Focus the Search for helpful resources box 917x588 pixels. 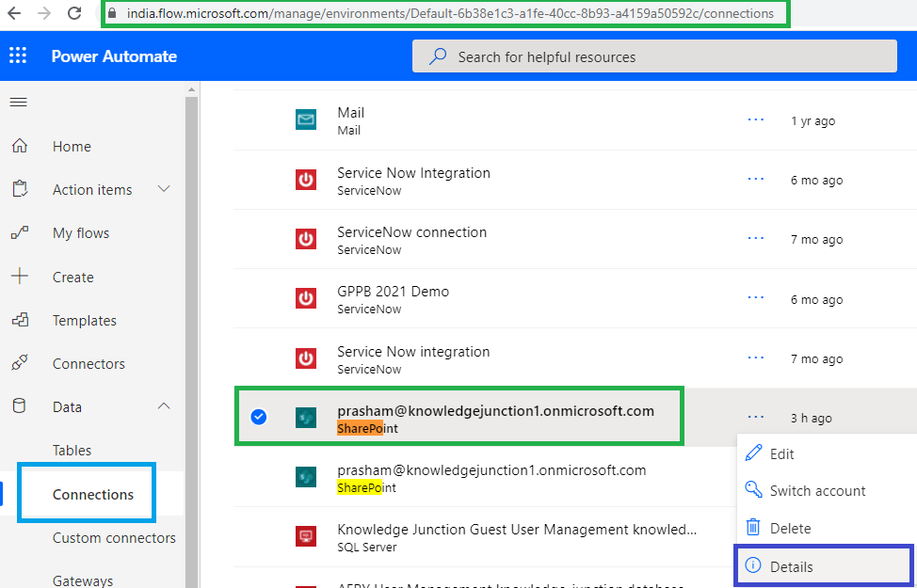point(654,56)
